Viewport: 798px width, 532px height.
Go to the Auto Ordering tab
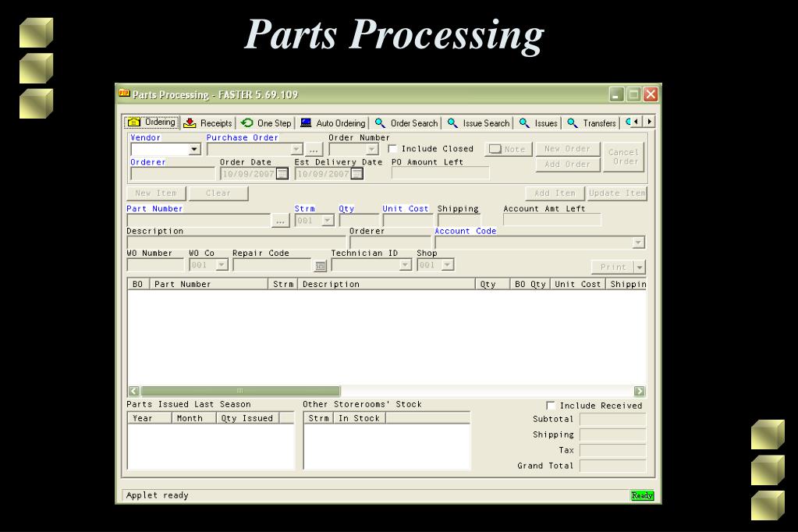pyautogui.click(x=333, y=122)
